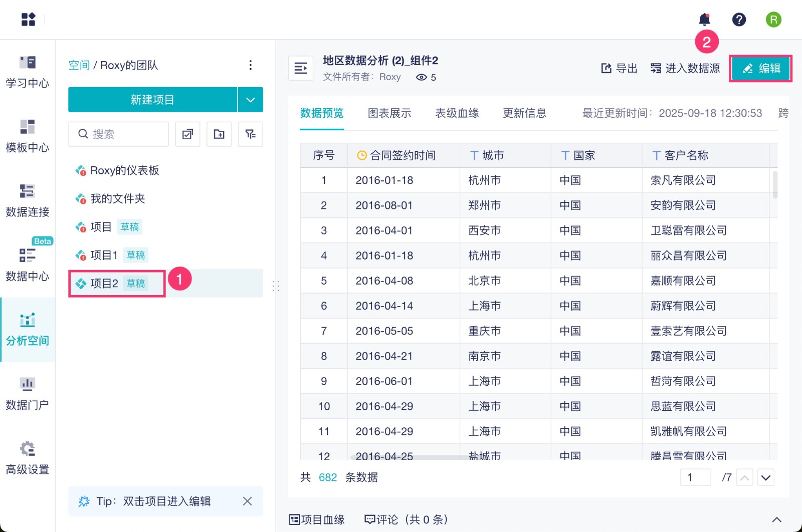
Task: Click the multi-select checkbox icon beside search
Action: [187, 134]
